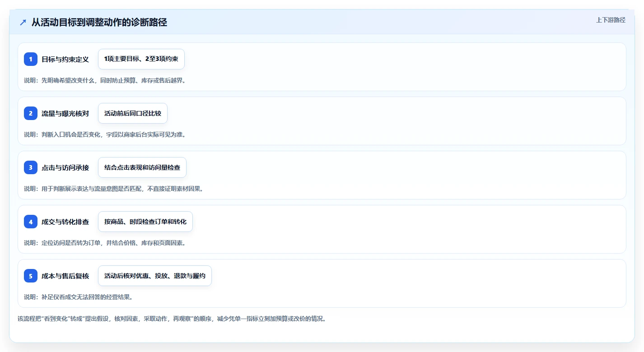Select the heading 从活动目标到调整动作的诊断路径
This screenshot has height=352, width=644.
click(99, 22)
